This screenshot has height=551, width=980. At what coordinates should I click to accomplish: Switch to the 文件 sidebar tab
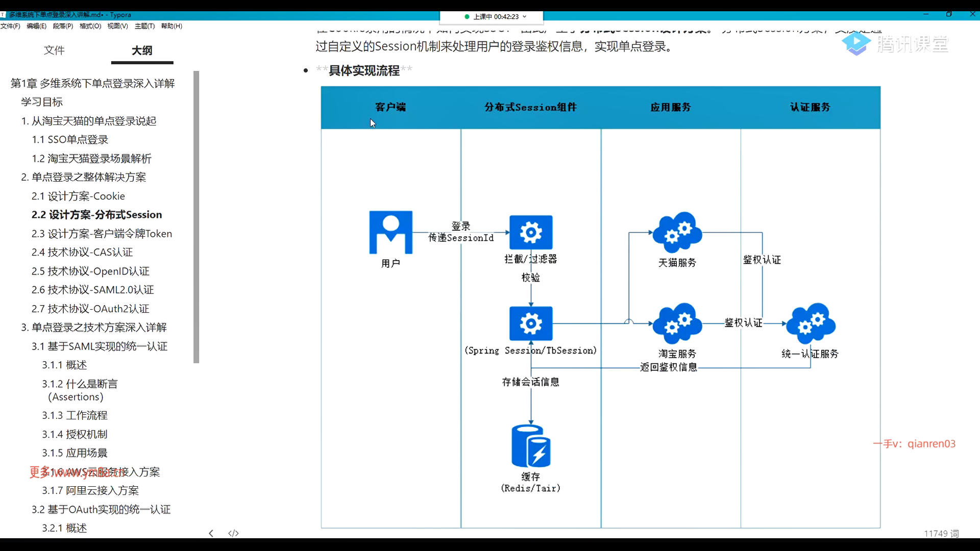(54, 50)
